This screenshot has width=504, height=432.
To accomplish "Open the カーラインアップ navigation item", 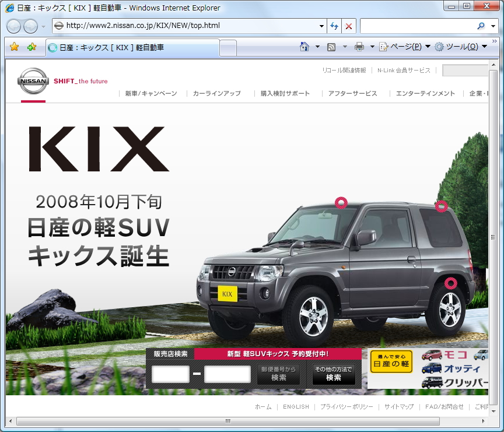I will point(216,93).
